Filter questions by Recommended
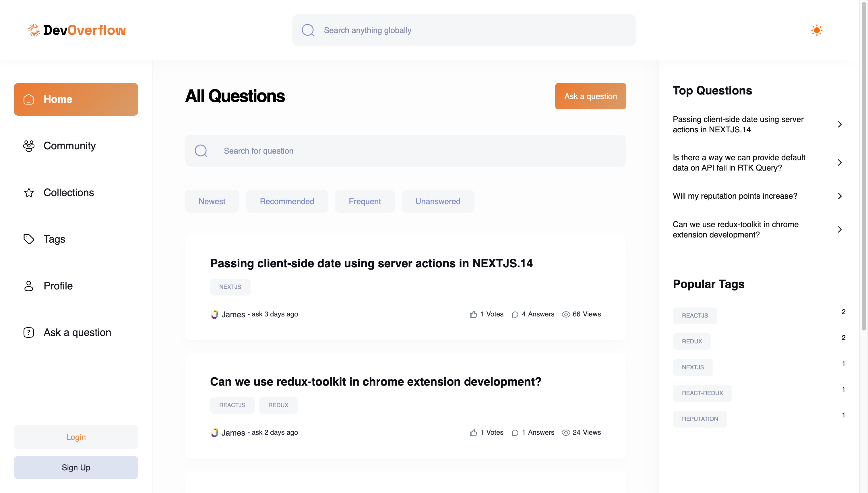 coord(287,202)
